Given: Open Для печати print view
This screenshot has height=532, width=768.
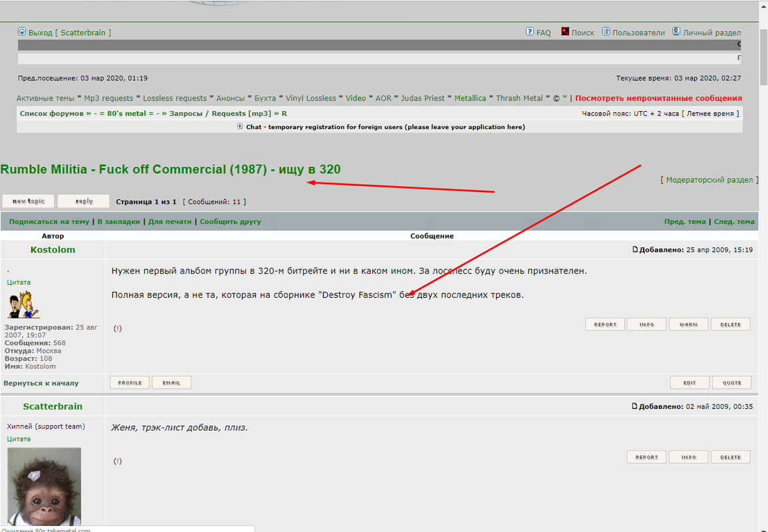Looking at the screenshot, I should click(170, 221).
